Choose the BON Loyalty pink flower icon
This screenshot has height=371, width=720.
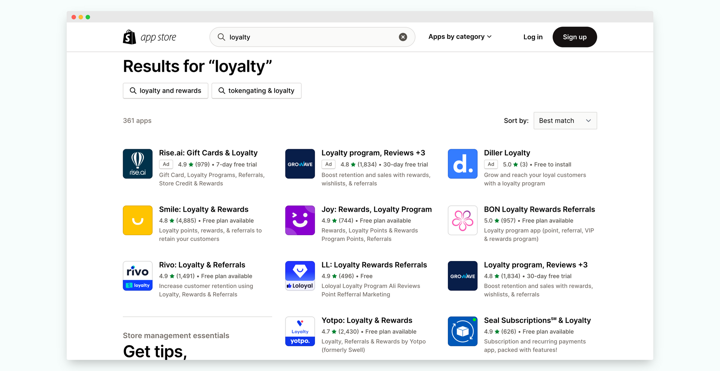coord(462,220)
